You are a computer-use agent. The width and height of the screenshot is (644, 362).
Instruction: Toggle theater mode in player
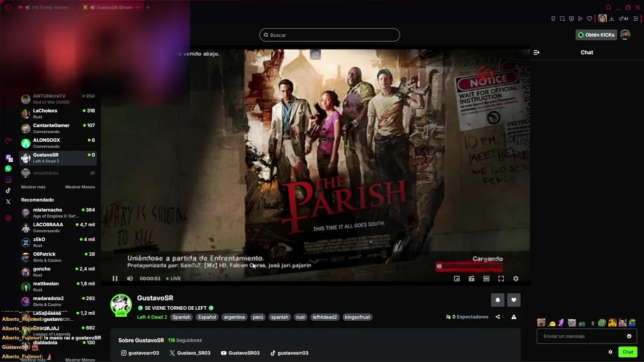[486, 279]
